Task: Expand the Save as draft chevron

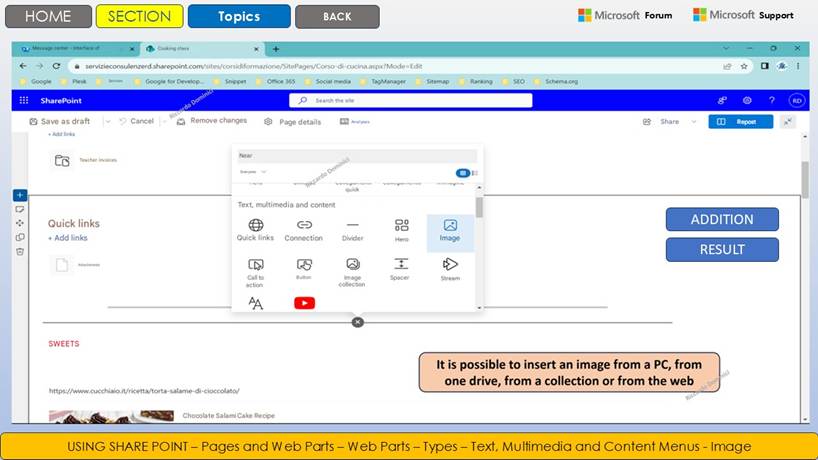Action: pyautogui.click(x=104, y=122)
